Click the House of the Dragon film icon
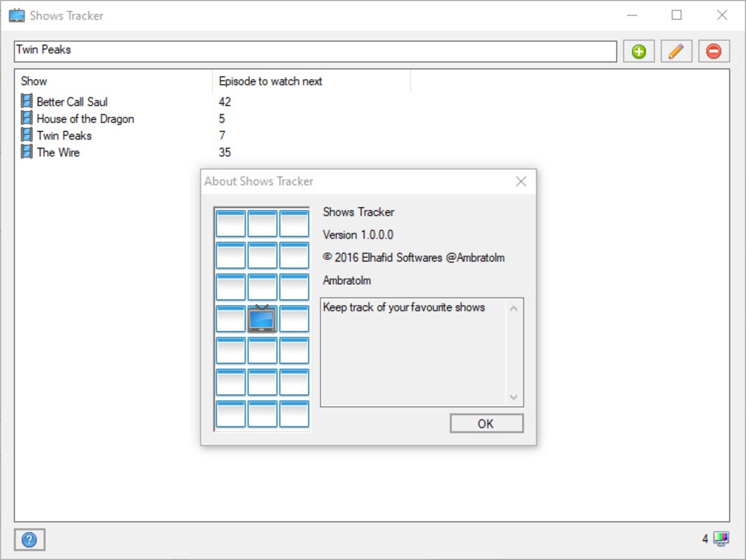746x560 pixels. pyautogui.click(x=27, y=118)
